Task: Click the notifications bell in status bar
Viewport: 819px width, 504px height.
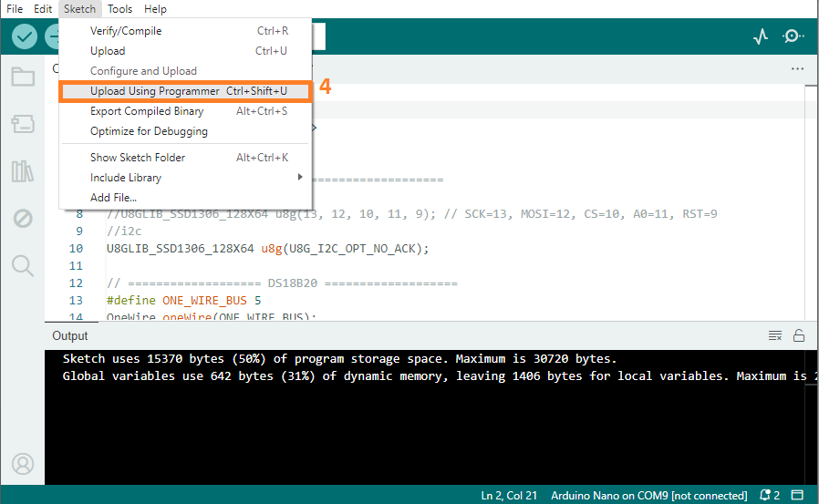Action: [769, 496]
